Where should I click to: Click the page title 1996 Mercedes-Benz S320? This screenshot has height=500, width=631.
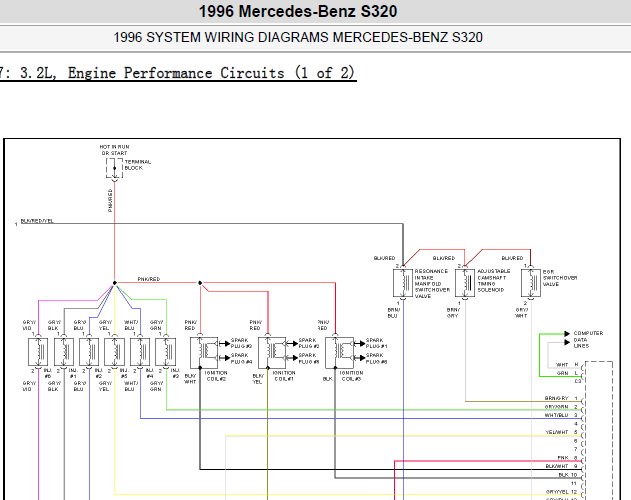298,11
